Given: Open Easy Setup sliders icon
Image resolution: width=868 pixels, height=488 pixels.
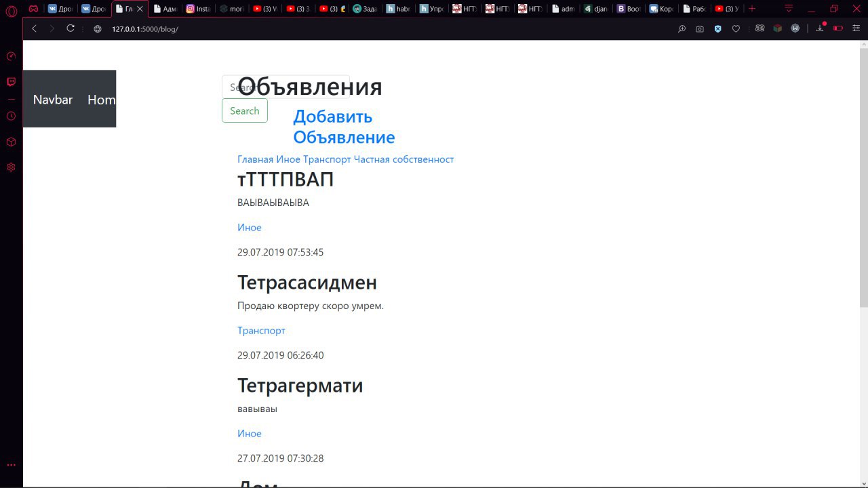Looking at the screenshot, I should (x=856, y=28).
